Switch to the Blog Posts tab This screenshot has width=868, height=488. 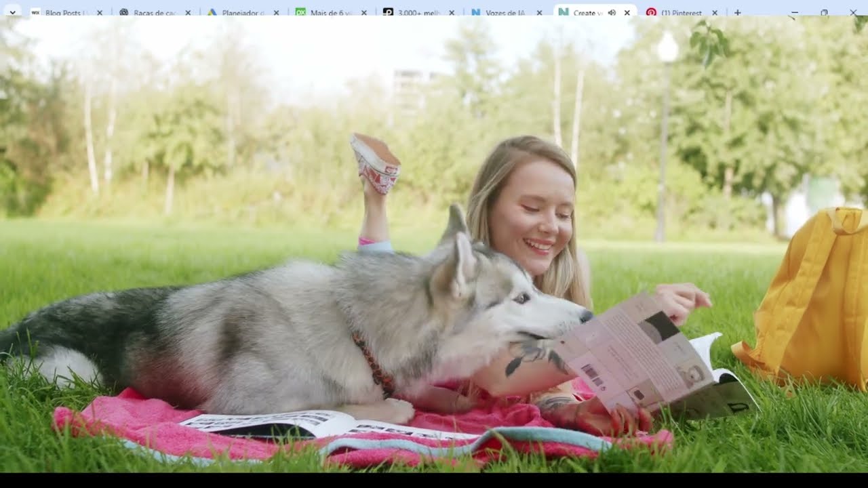coord(66,12)
